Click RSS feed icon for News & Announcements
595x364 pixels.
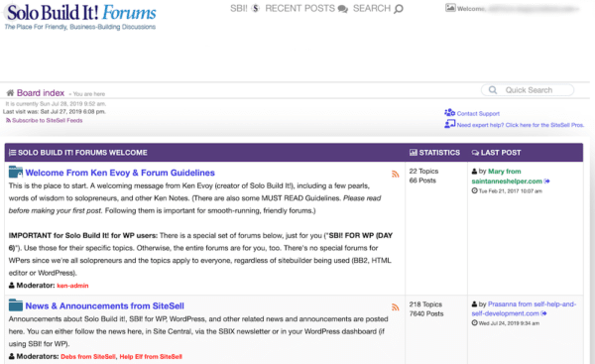396,307
